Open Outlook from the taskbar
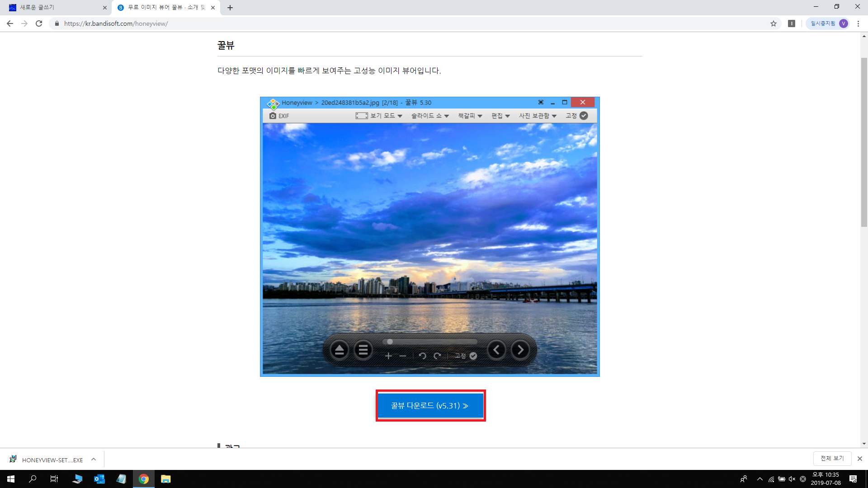 click(x=99, y=479)
